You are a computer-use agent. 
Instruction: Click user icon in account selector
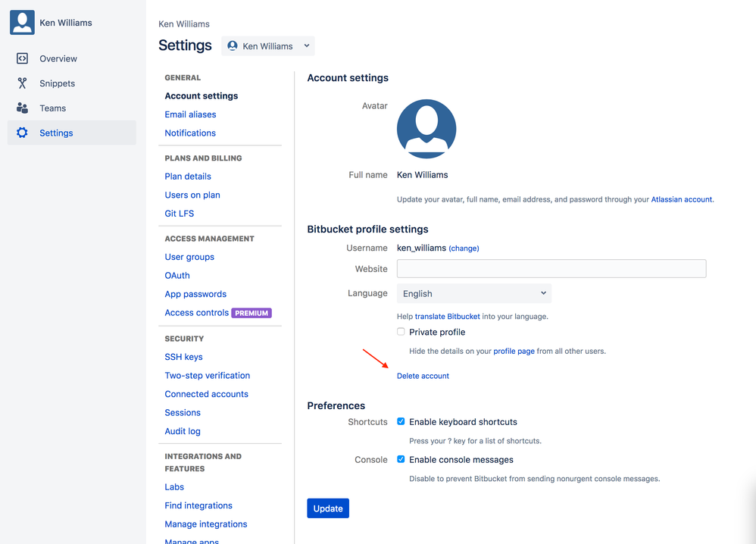point(233,45)
